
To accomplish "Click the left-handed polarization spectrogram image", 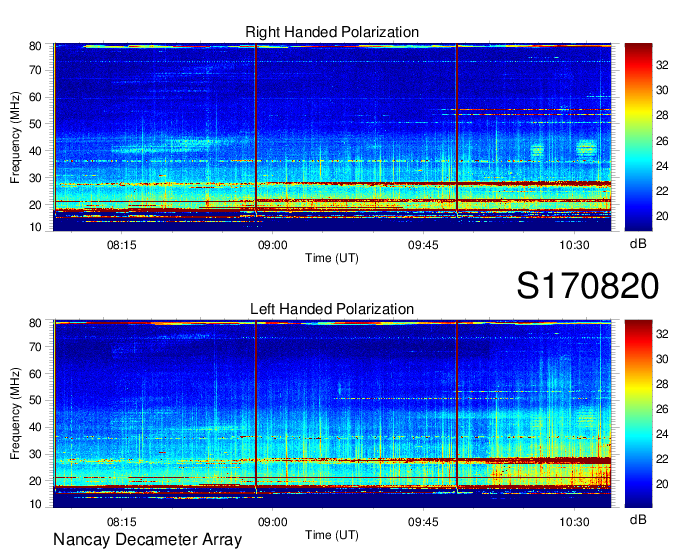I will point(332,414).
